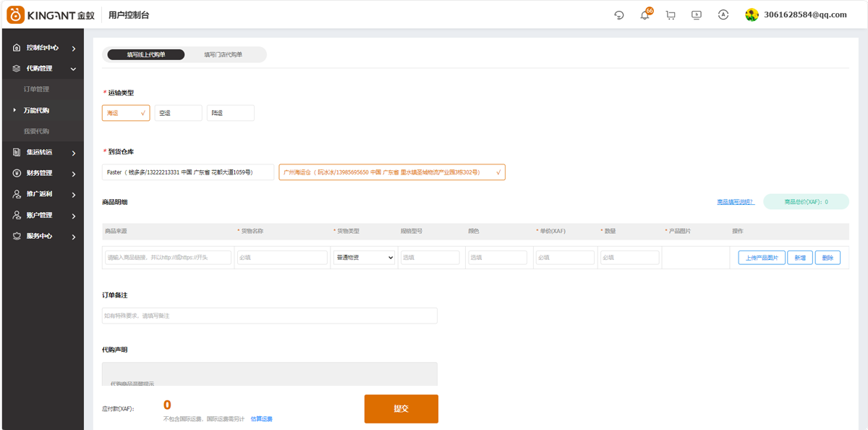The image size is (868, 430).
Task: Open 订单管理 in the sidebar
Action: [x=36, y=89]
